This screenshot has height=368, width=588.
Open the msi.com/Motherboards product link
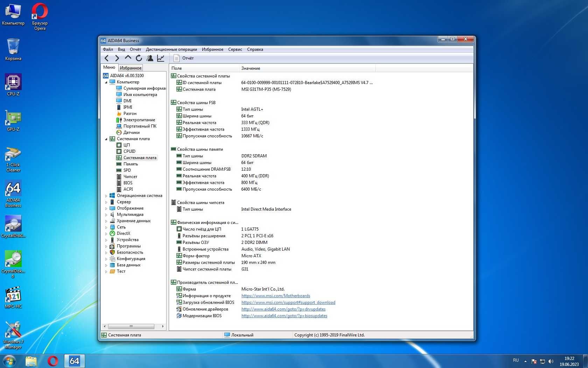click(275, 296)
